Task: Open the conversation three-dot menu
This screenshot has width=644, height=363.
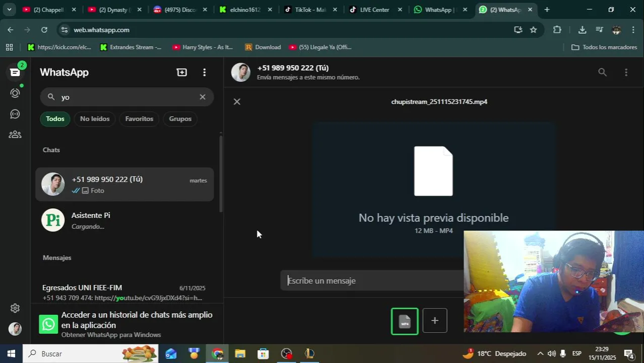Action: point(626,72)
